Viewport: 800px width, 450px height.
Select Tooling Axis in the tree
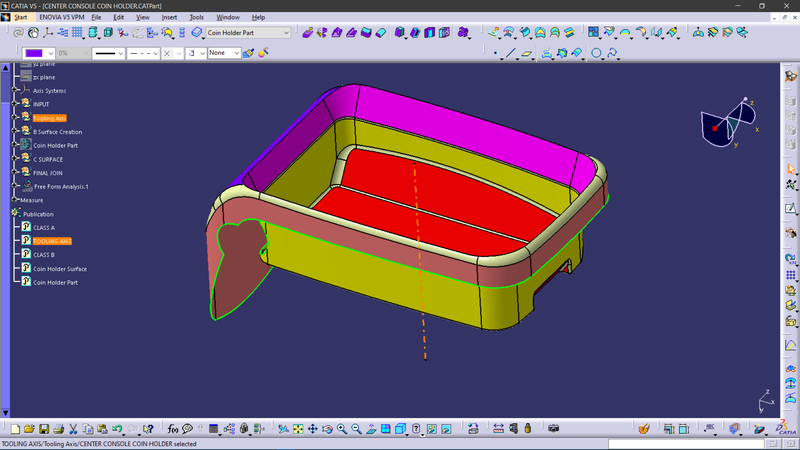(x=49, y=118)
